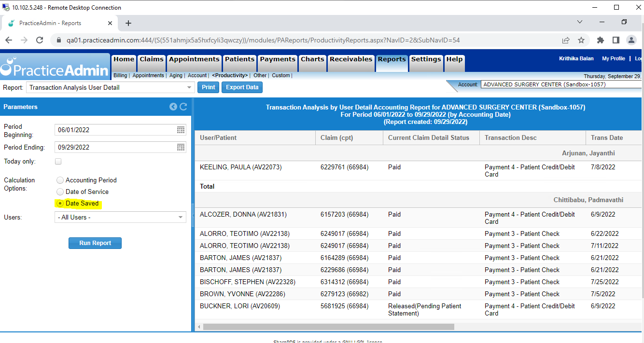
Task: Click claim 5681925 (66984) for BUCKNER, LORI
Action: (344, 306)
